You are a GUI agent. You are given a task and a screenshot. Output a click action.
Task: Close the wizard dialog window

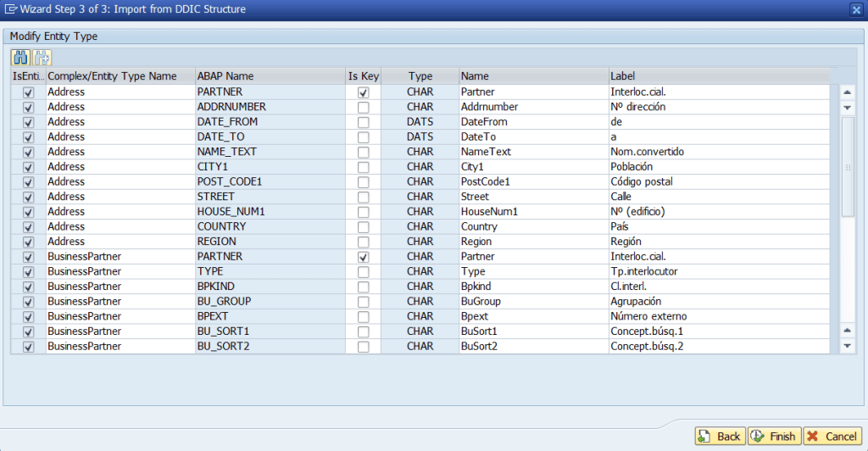(857, 9)
